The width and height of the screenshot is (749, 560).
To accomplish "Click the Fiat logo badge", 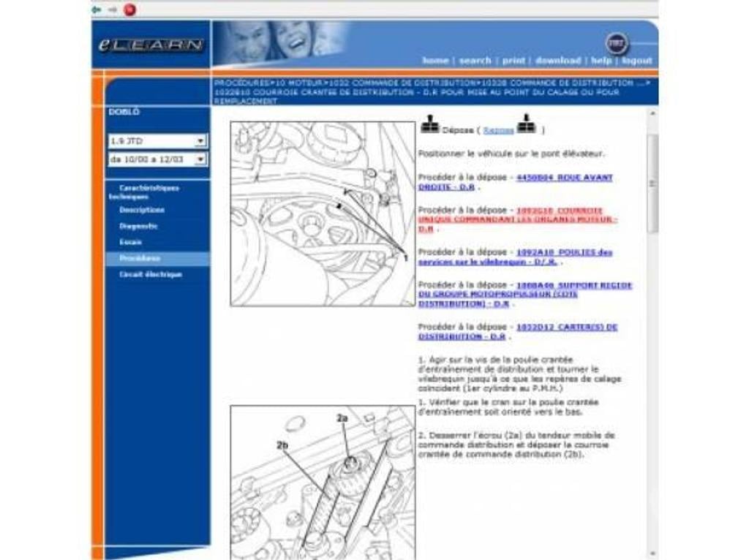I will pyautogui.click(x=617, y=44).
